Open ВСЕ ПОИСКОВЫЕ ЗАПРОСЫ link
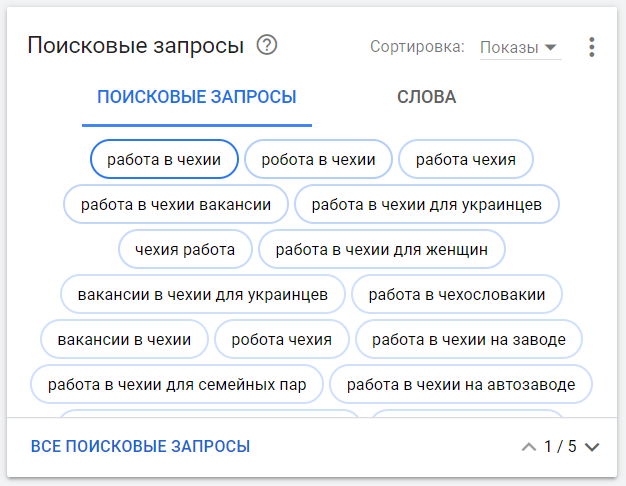Screen dimensions: 626x486 pyautogui.click(x=141, y=446)
